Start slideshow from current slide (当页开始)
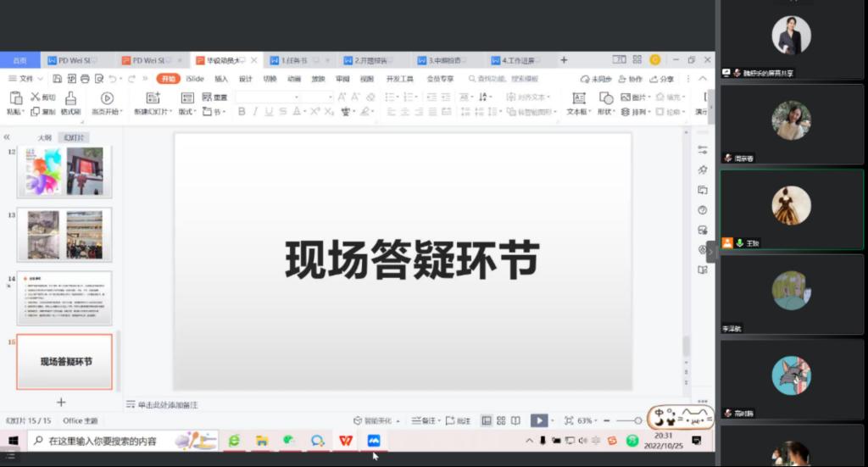Viewport: 868px width, 467px height. pyautogui.click(x=107, y=98)
